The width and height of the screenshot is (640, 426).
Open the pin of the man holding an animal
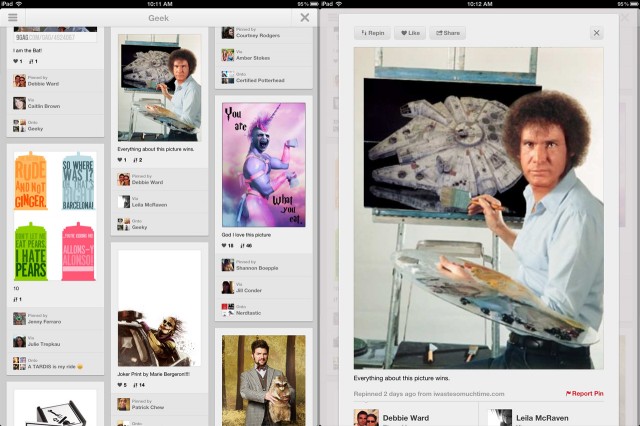coord(264,380)
